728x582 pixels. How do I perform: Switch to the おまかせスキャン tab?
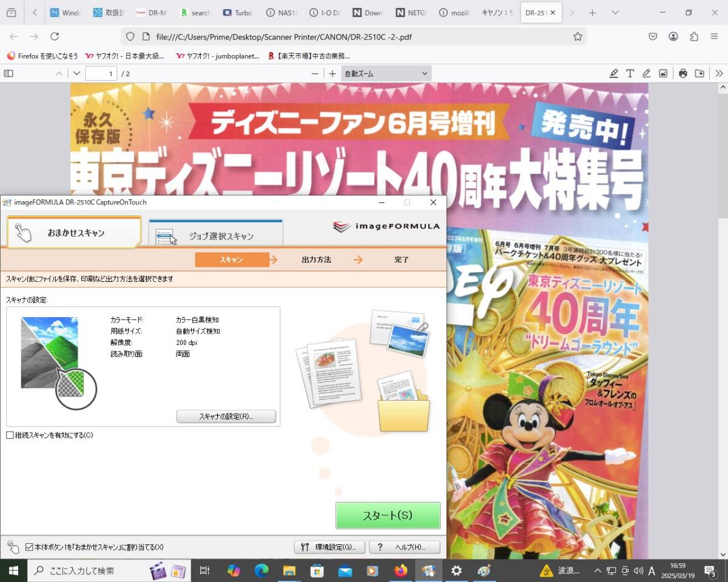click(x=74, y=232)
